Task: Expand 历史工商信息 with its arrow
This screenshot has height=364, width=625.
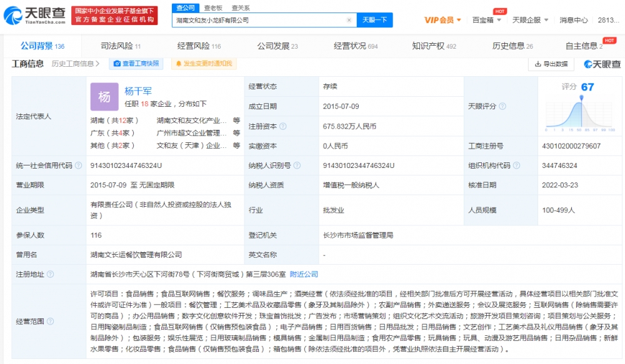Action: (76, 64)
